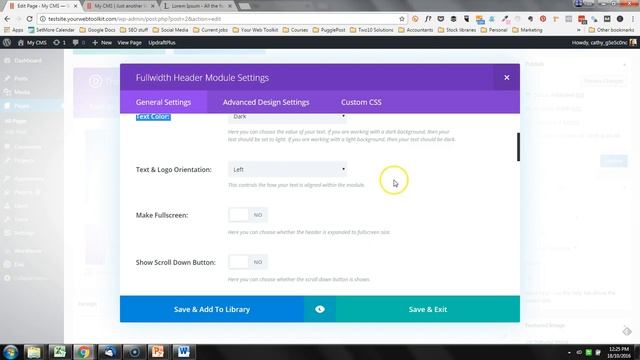Click the Howdy cathy user account menu

coord(604,42)
